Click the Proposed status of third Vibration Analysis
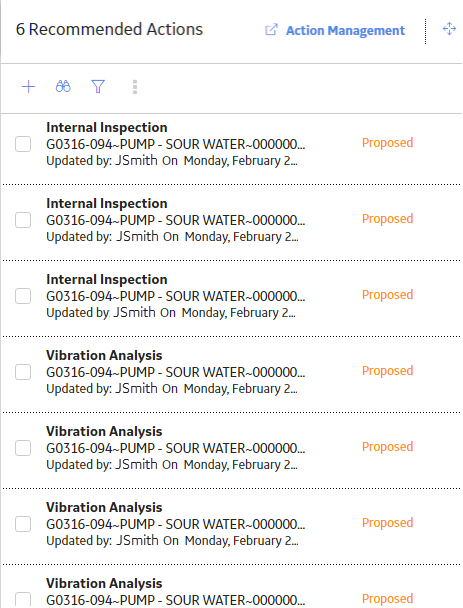The width and height of the screenshot is (463, 608). click(387, 523)
